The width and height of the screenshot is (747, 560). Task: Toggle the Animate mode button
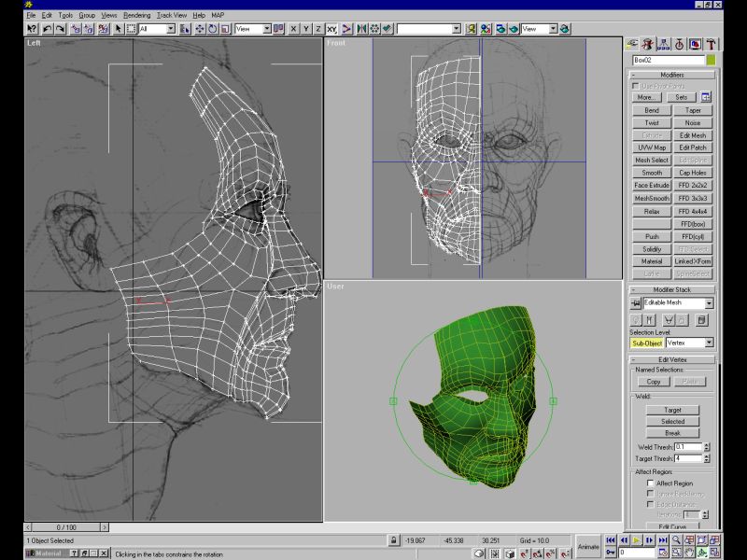pos(588,546)
